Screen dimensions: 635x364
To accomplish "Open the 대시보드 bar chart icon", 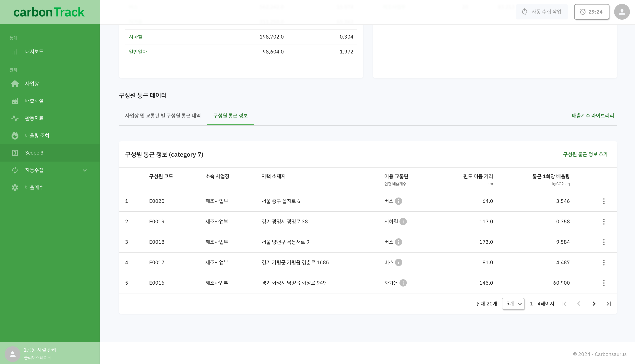I will 15,51.
